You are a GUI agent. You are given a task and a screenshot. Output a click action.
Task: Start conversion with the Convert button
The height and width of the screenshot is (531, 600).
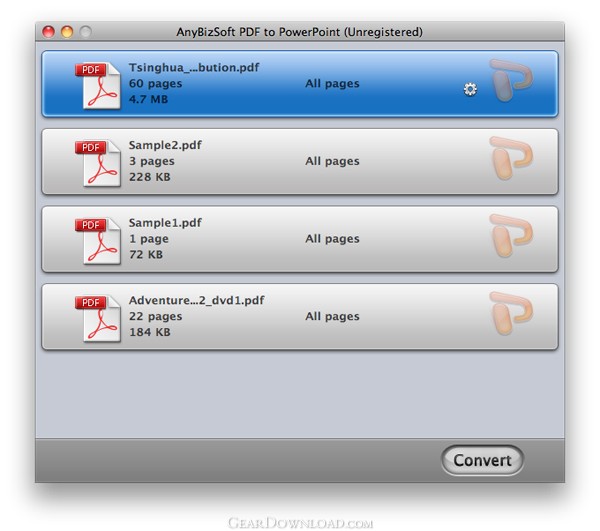coord(483,460)
